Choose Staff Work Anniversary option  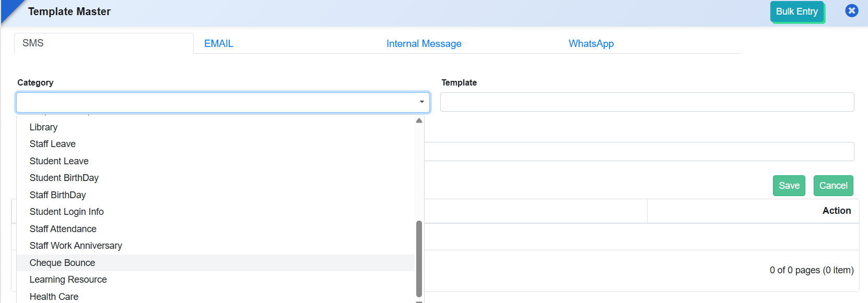76,246
